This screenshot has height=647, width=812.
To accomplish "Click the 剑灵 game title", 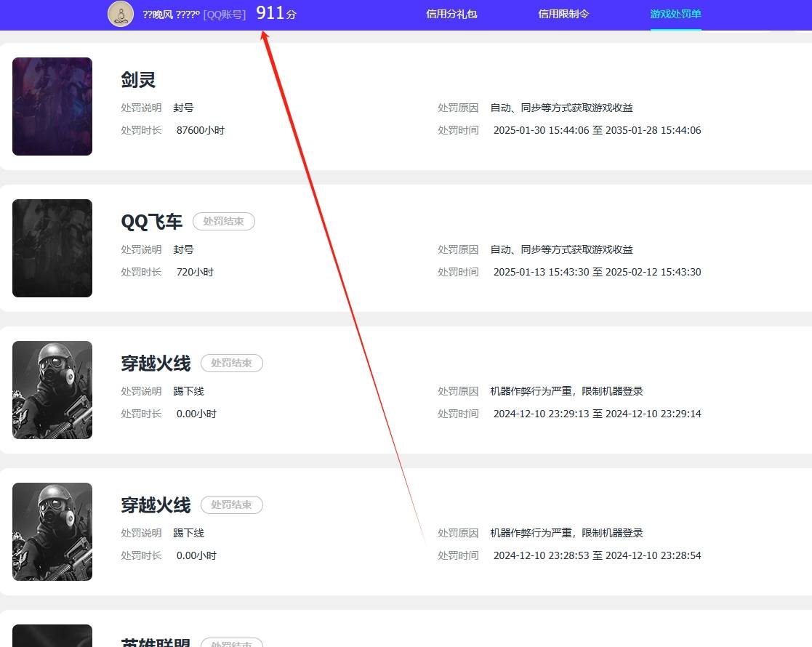I will pos(137,80).
